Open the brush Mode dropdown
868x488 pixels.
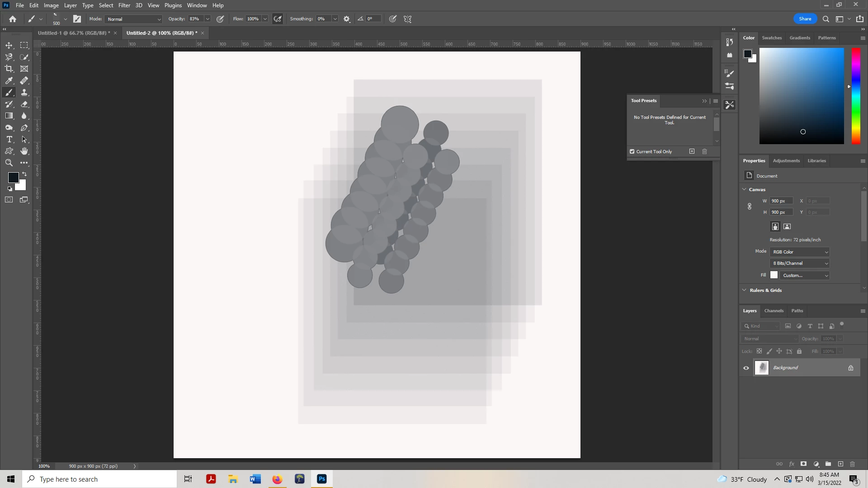point(133,19)
